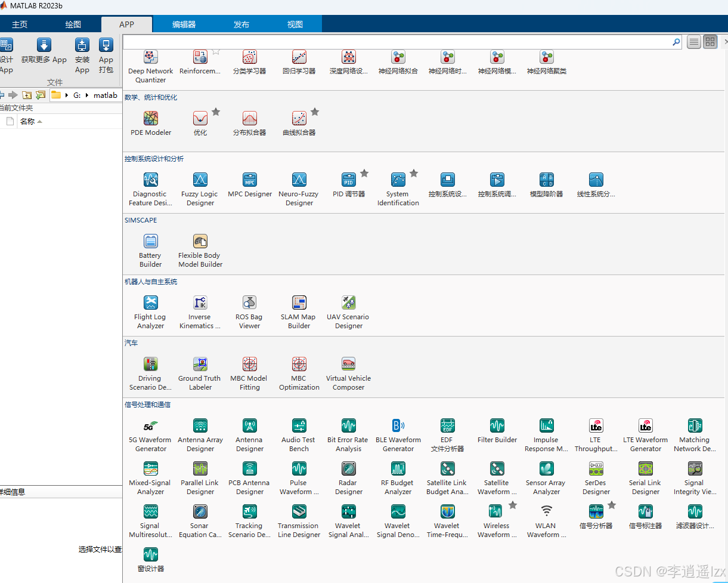728x583 pixels.
Task: Switch to the 主页 tab
Action: click(x=20, y=24)
